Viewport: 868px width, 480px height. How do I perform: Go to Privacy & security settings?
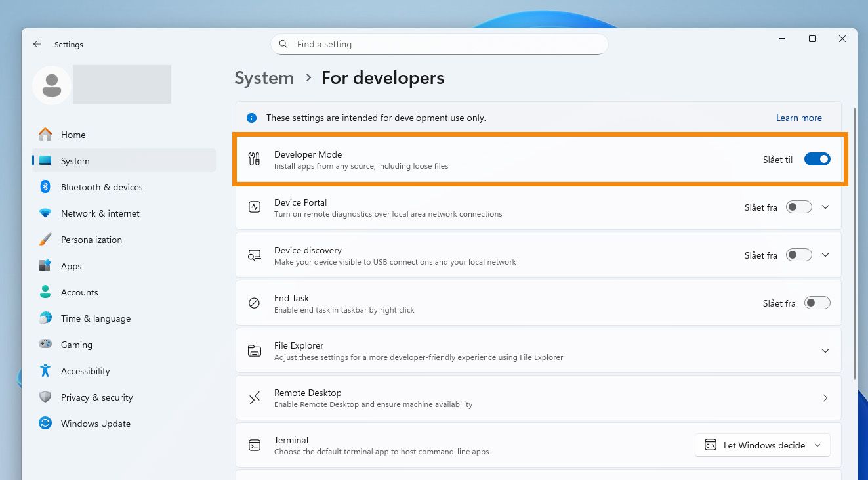pyautogui.click(x=96, y=397)
